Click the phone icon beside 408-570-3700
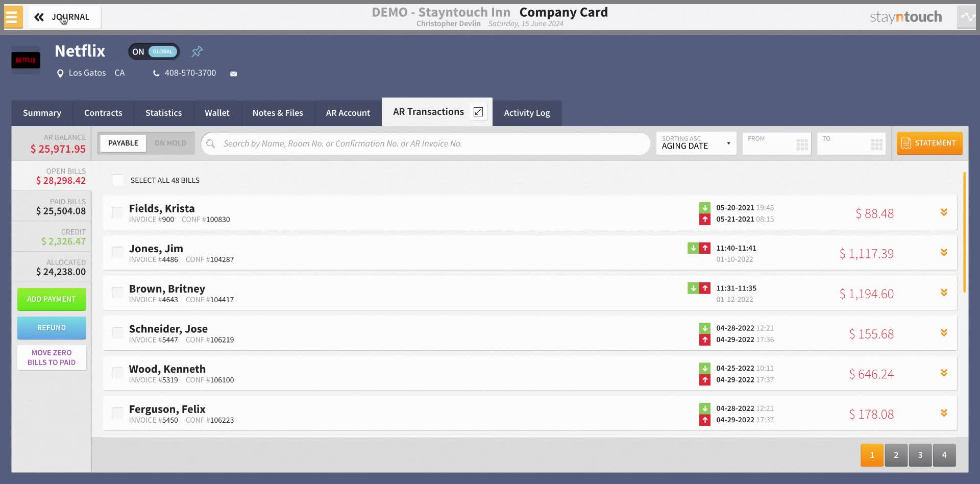This screenshot has width=980, height=484. click(156, 74)
